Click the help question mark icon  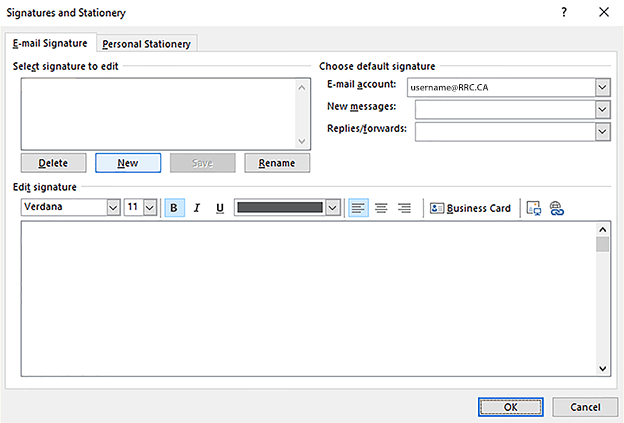click(x=565, y=12)
